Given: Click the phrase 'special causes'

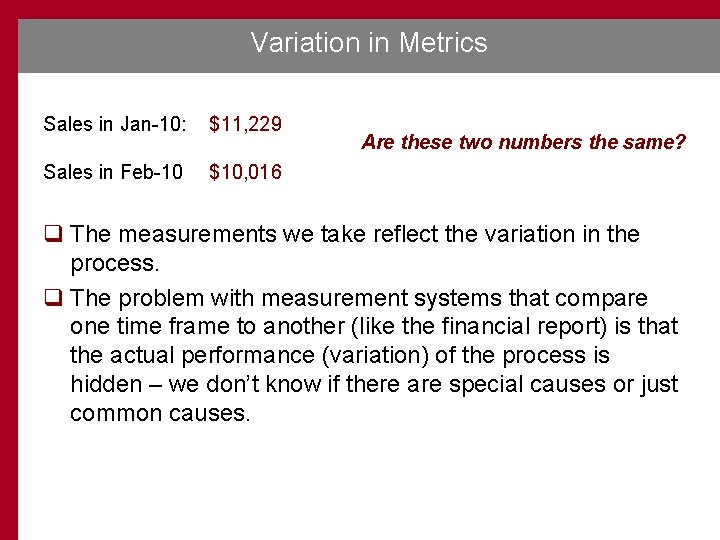Looking at the screenshot, I should 527,384.
